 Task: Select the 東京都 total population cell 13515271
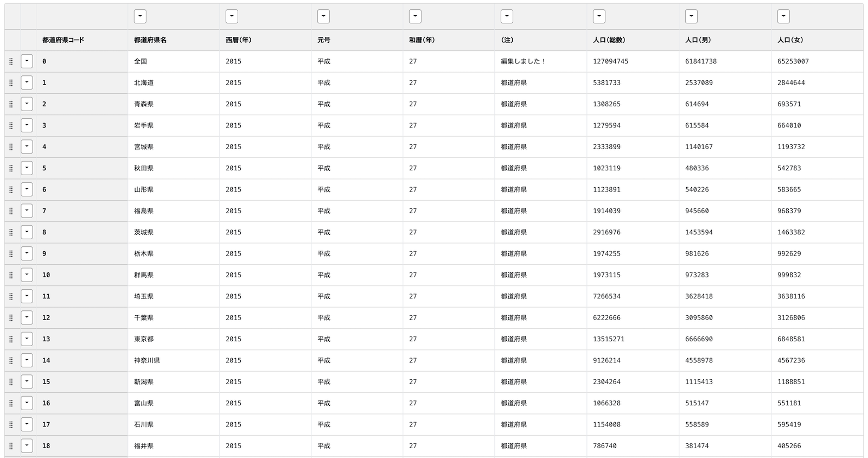point(609,339)
